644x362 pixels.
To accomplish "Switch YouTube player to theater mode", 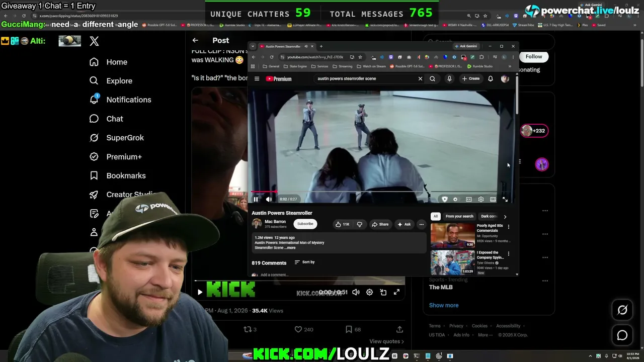I will point(493,199).
